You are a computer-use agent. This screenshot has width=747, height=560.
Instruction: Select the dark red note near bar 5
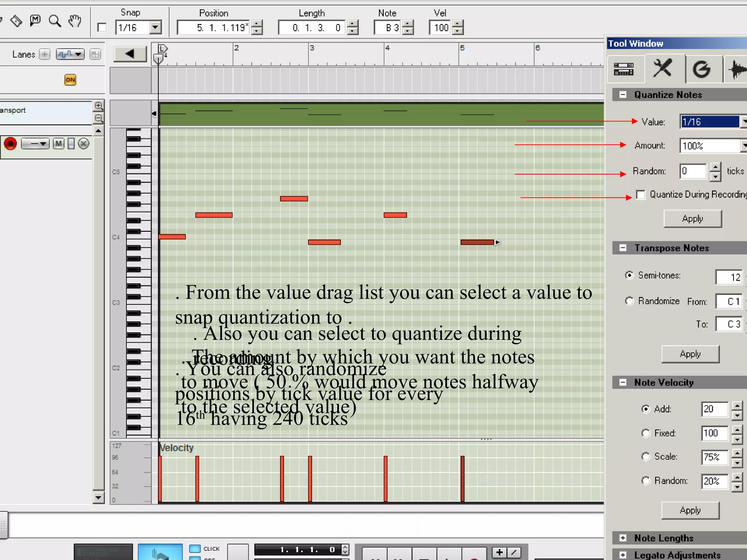pos(477,242)
